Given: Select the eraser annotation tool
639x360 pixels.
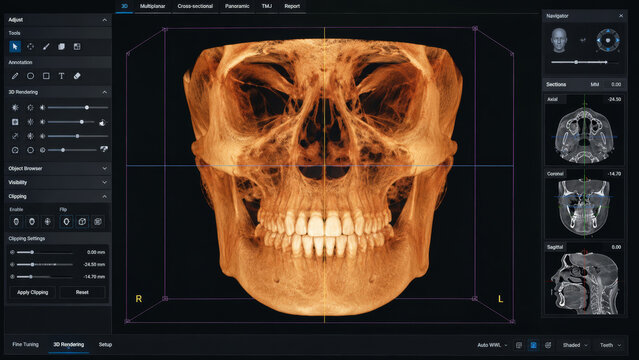Looking at the screenshot, I should pos(77,76).
